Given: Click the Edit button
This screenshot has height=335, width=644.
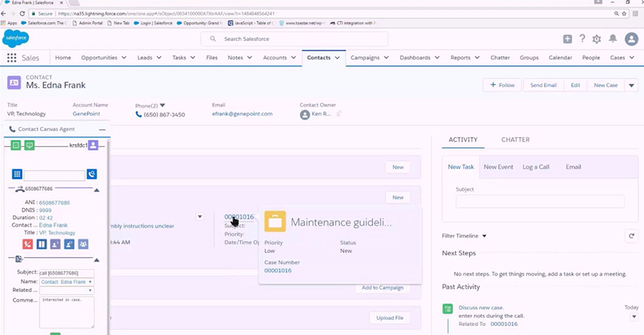Looking at the screenshot, I should pos(576,85).
